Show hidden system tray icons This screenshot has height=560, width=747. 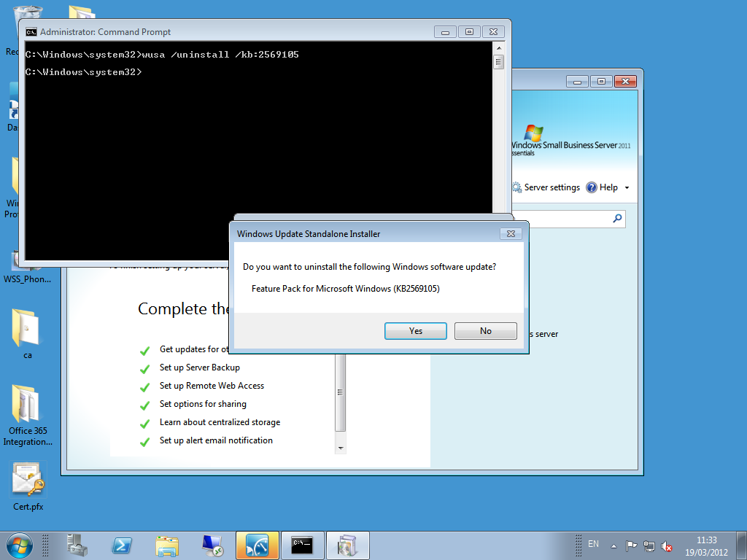coord(614,545)
